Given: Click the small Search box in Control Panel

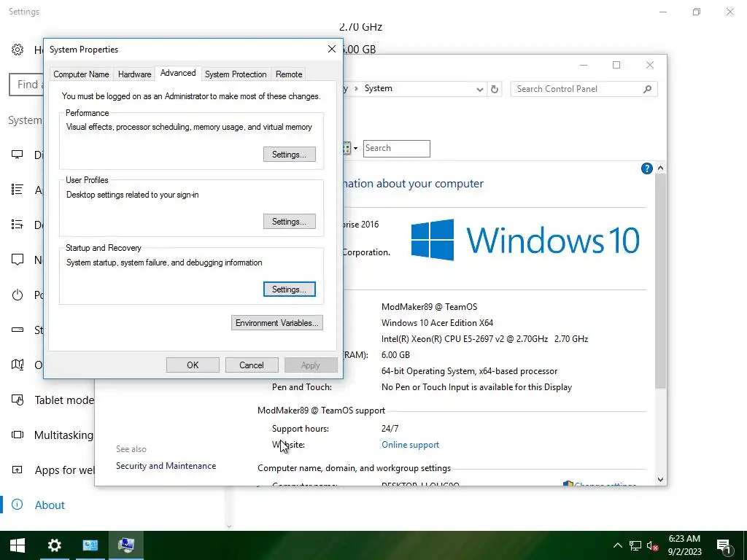Looking at the screenshot, I should pos(396,149).
